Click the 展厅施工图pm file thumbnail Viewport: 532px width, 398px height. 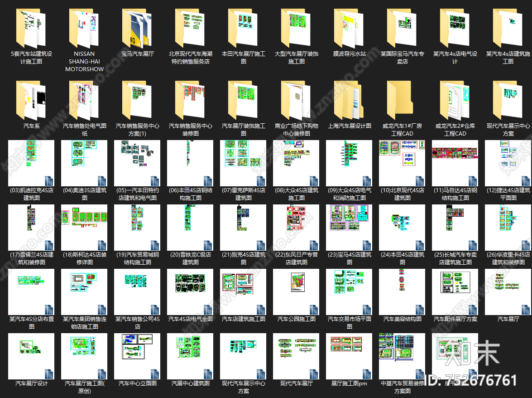point(349,356)
